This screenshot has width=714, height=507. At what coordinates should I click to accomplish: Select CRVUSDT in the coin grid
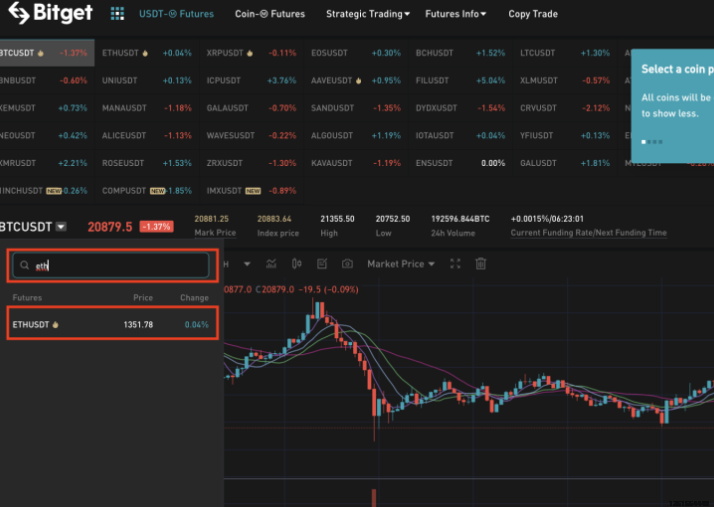(x=565, y=108)
